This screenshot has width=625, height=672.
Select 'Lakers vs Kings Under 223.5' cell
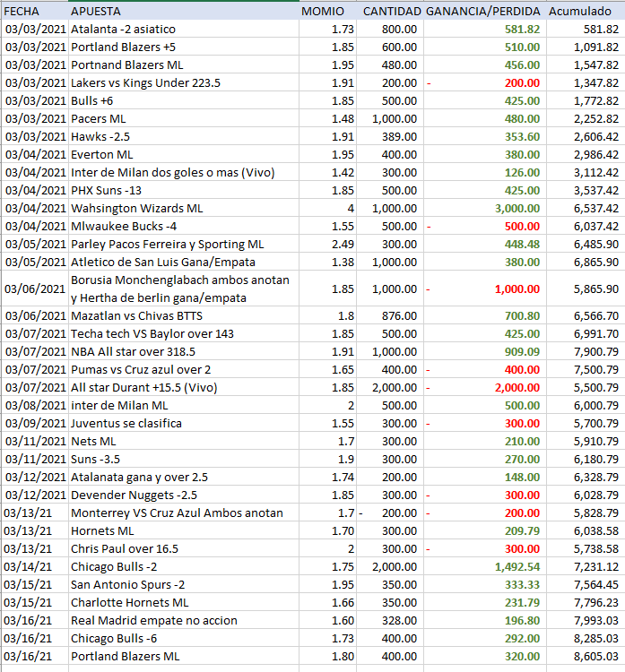coord(184,82)
